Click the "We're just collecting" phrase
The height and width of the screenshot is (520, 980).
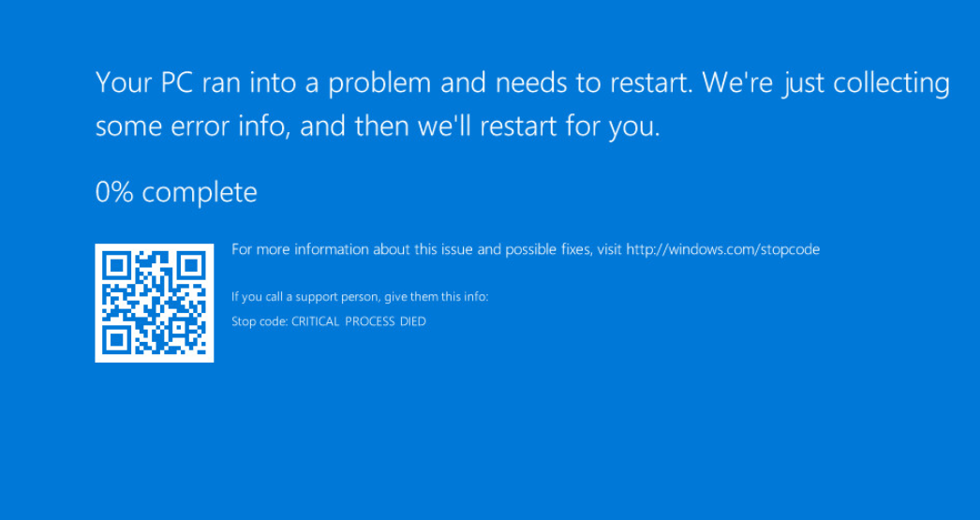pos(825,83)
